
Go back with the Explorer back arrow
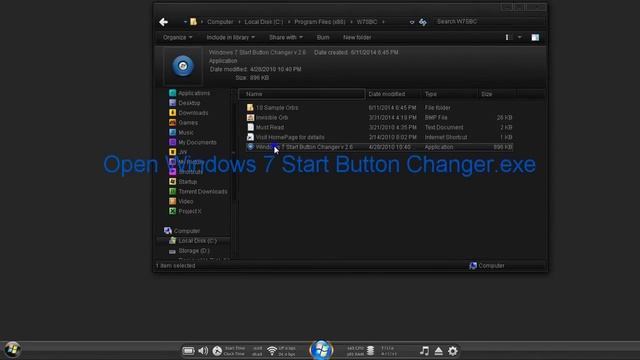point(164,22)
